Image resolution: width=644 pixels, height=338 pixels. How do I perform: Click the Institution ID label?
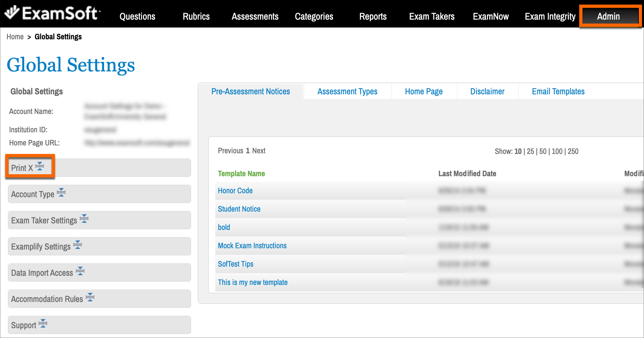(x=28, y=130)
